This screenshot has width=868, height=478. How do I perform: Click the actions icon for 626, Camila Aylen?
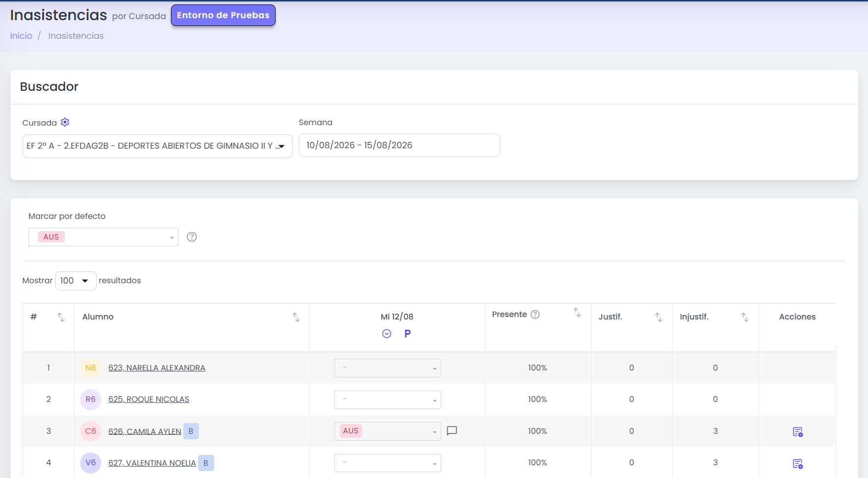point(798,432)
